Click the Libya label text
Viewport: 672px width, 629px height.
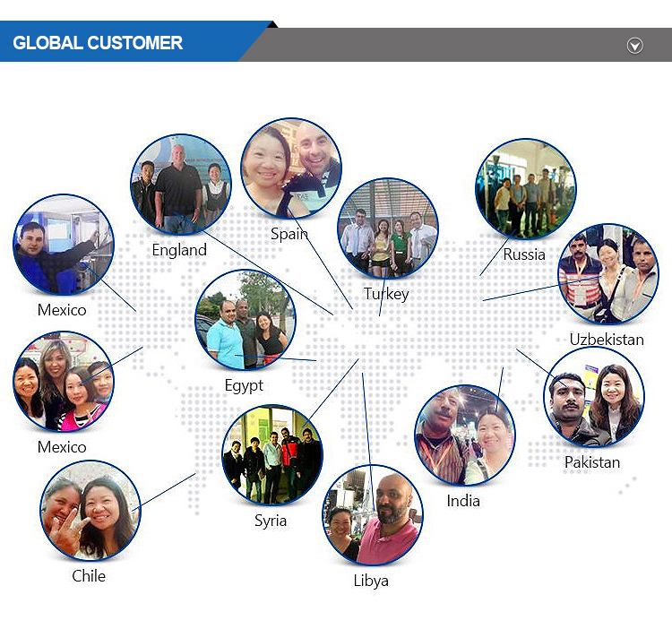[x=371, y=581]
